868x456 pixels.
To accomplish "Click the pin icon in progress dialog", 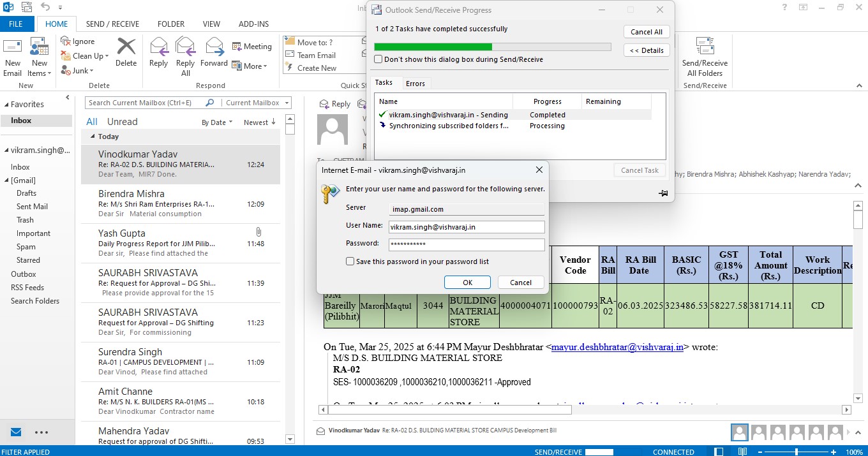I will point(663,193).
